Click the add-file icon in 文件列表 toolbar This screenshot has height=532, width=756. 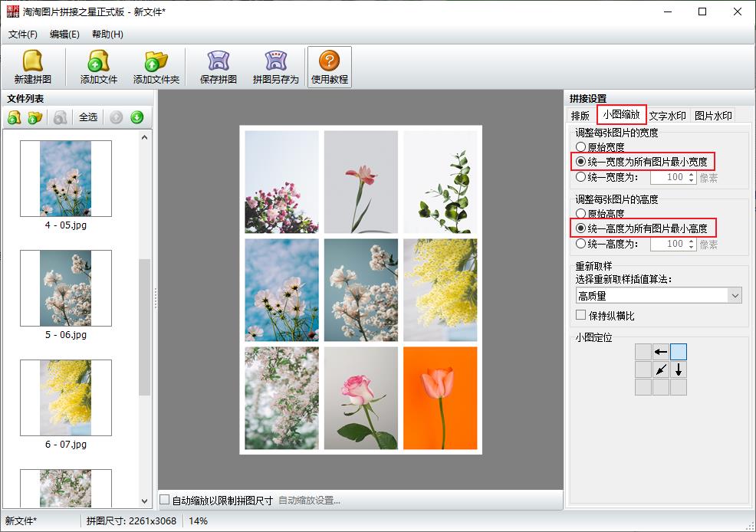[x=15, y=117]
